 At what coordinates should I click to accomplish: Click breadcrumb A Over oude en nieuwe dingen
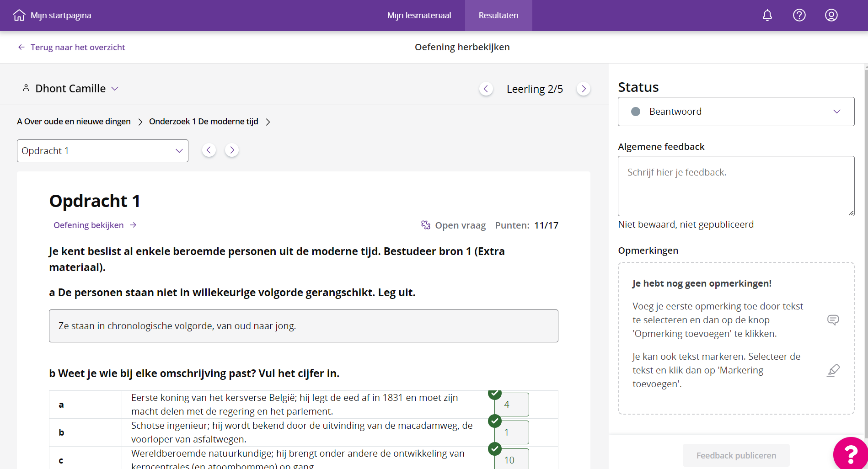click(74, 122)
